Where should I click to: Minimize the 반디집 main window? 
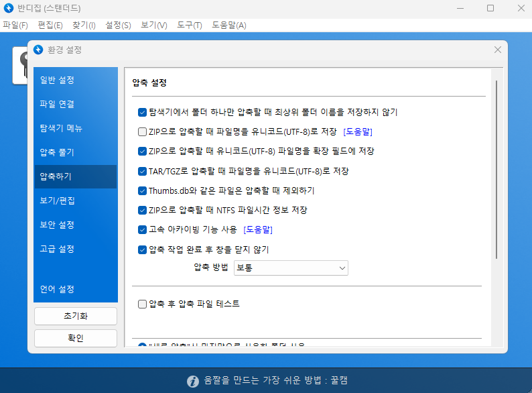(460, 8)
